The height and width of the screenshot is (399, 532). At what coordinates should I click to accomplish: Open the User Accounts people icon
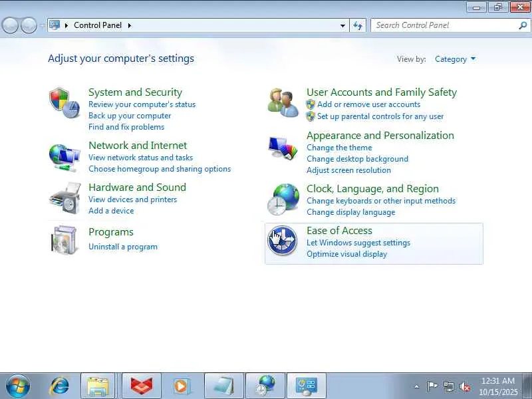coord(283,103)
